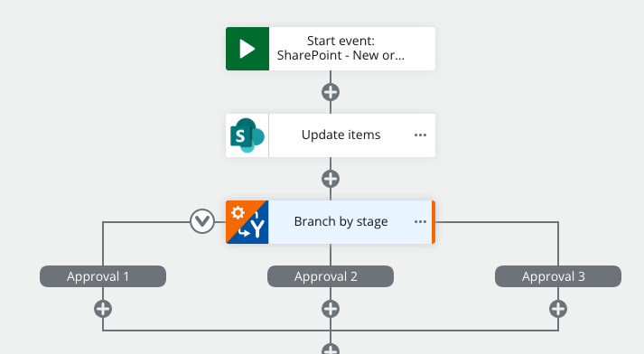This screenshot has height=354, width=644.
Task: Open the Update items ellipsis menu
Action: [x=420, y=135]
